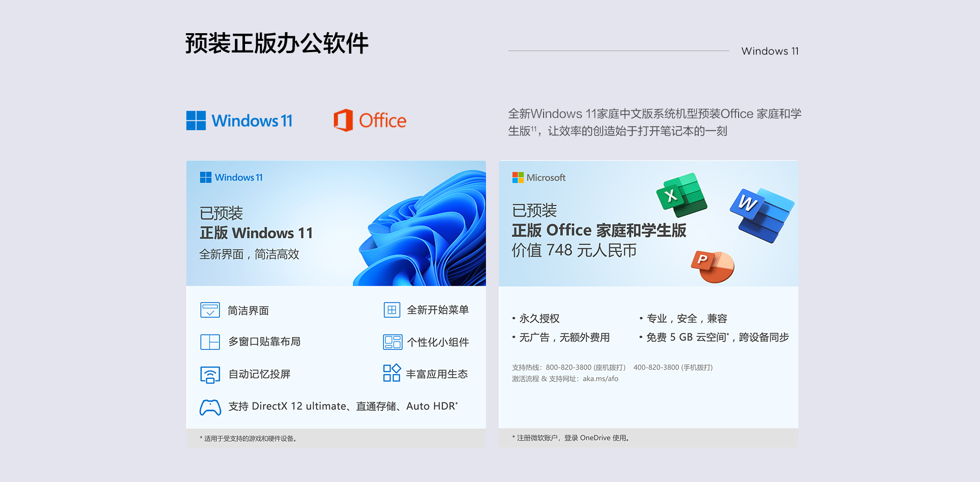Viewport: 980px width, 482px height.
Task: Click the game controller DirectX icon
Action: click(210, 407)
